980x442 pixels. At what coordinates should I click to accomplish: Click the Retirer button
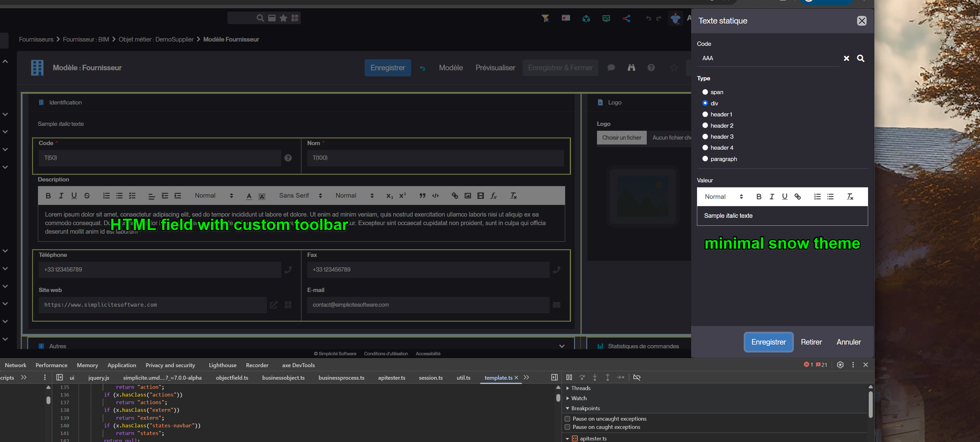811,342
